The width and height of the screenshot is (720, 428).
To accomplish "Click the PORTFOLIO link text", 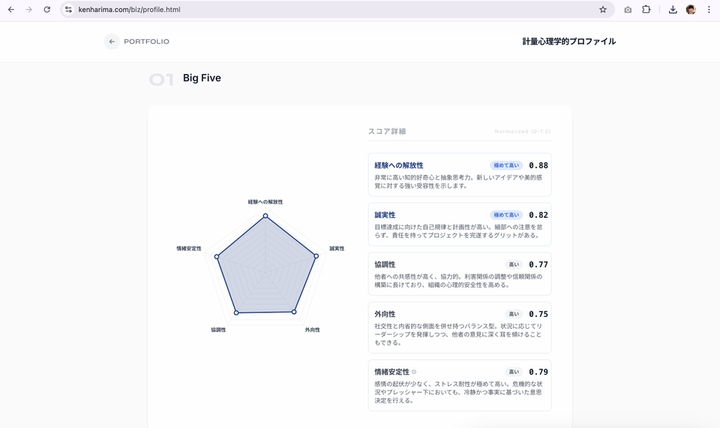I will pos(146,42).
